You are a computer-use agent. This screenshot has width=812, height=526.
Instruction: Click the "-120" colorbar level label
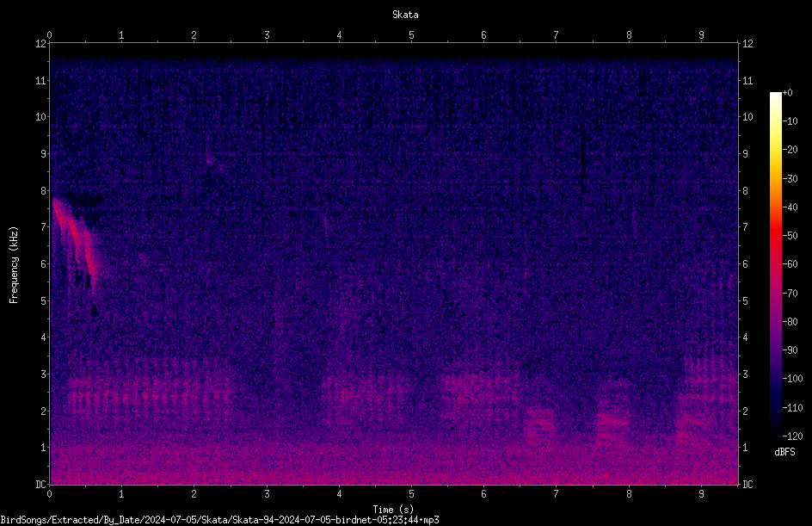[x=792, y=436]
